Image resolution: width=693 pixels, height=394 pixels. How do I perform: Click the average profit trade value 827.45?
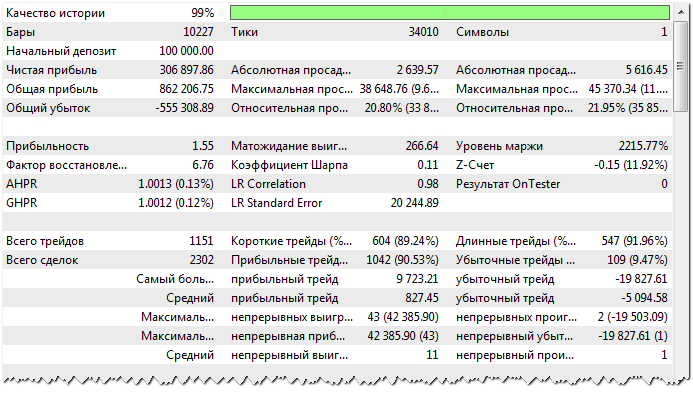(x=422, y=298)
